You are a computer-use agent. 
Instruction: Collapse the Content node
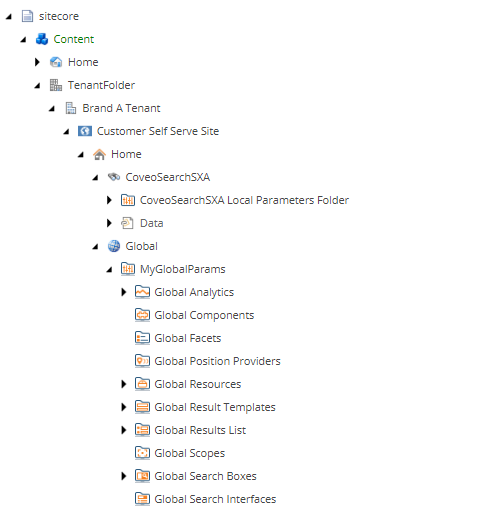pos(23,40)
